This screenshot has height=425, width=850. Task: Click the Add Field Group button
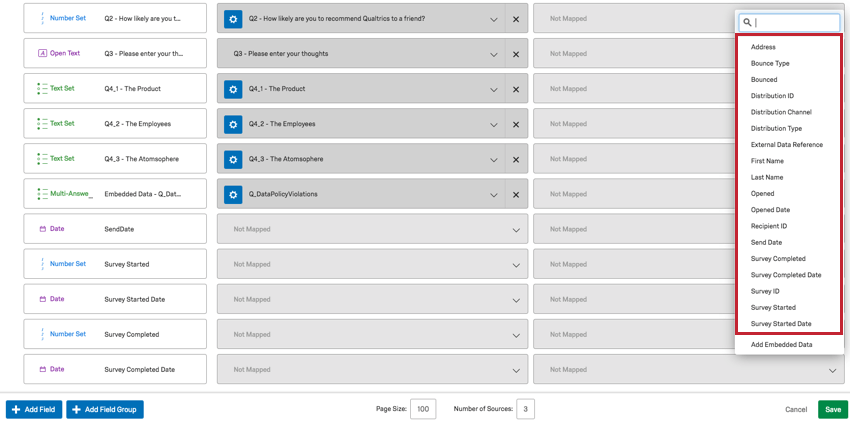105,409
